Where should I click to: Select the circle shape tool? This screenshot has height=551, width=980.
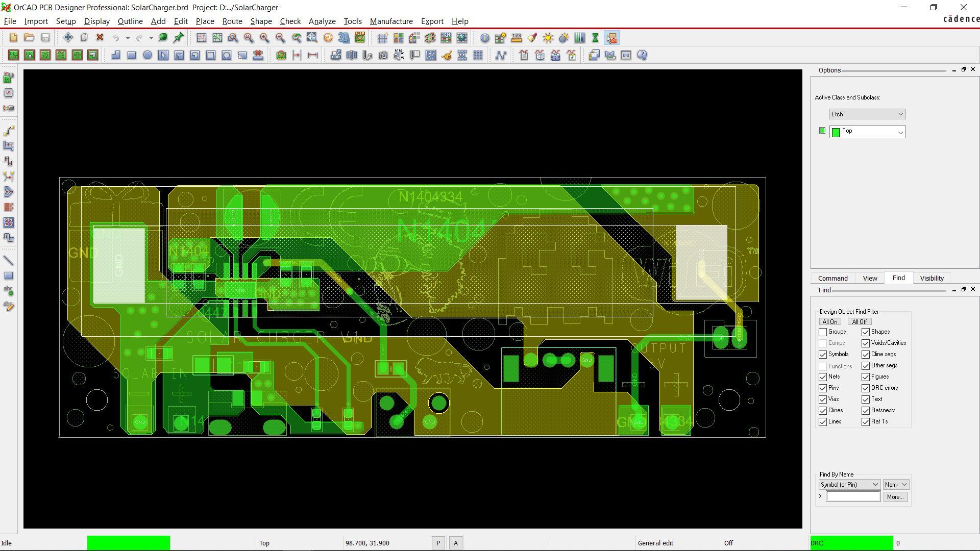pyautogui.click(x=148, y=55)
